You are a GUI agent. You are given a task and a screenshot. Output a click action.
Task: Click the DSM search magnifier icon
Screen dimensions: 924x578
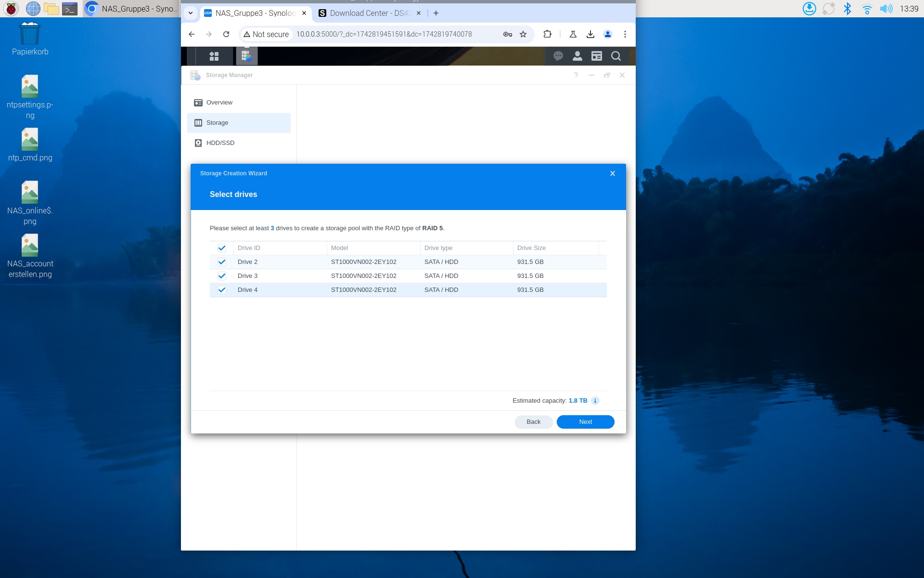[616, 56]
